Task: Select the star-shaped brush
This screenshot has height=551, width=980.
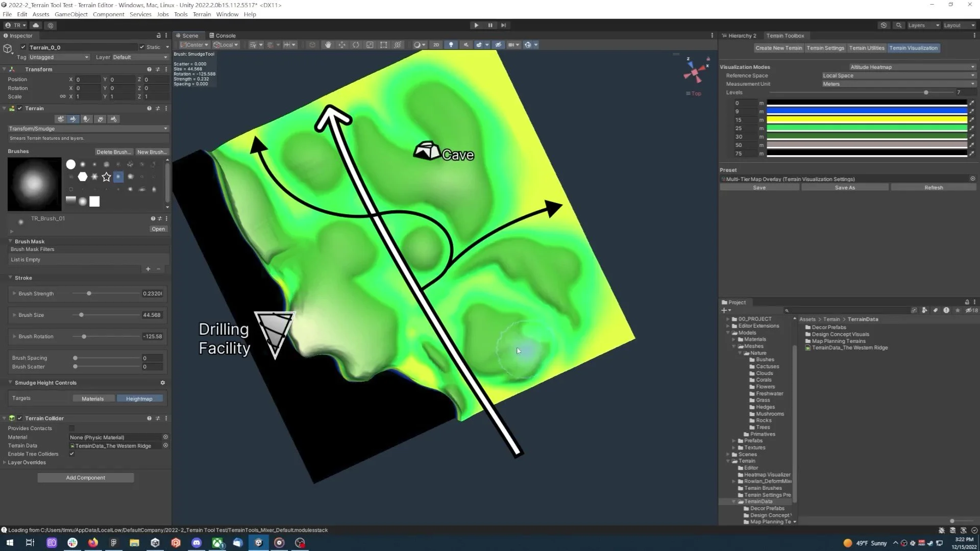Action: (x=106, y=177)
